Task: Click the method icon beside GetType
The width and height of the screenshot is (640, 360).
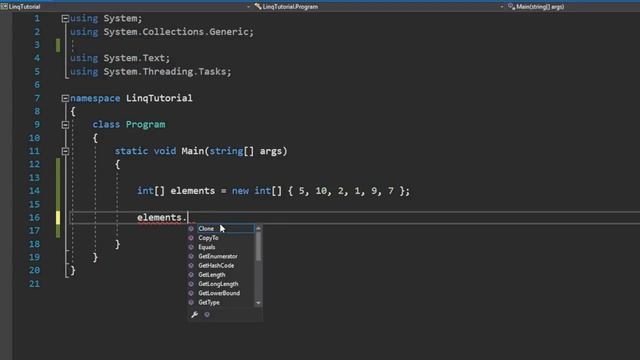Action: [x=191, y=302]
